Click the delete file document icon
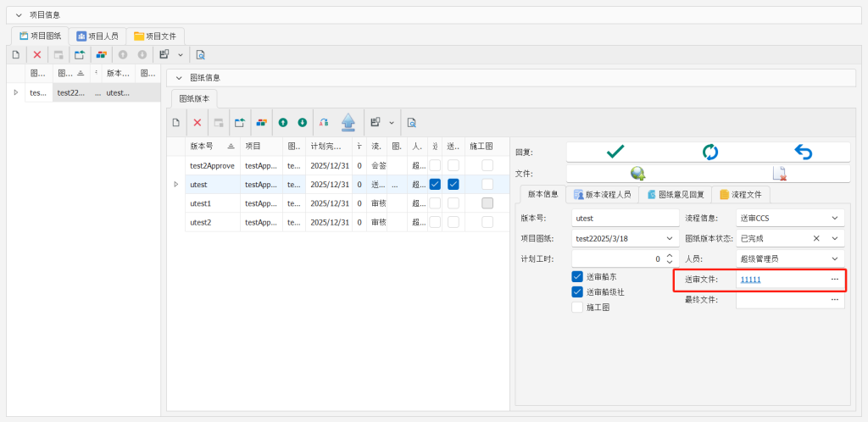868x422 pixels. pos(779,173)
